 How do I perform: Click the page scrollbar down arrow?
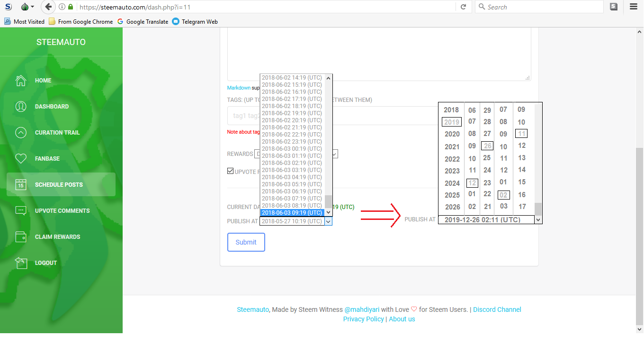coord(640,328)
